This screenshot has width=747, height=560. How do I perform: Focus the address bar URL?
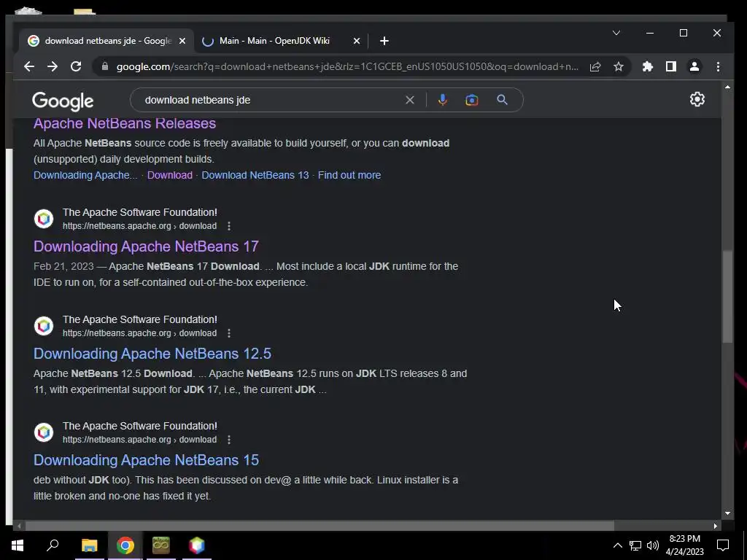348,66
